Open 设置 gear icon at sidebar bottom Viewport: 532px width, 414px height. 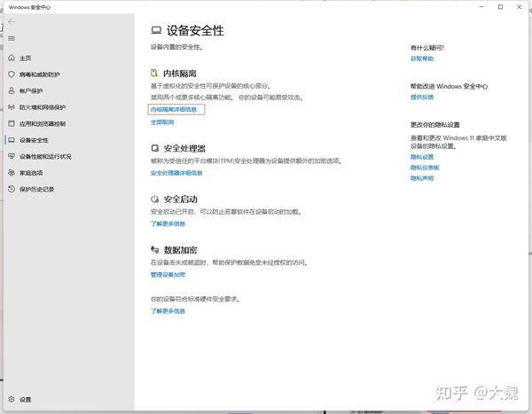point(12,400)
